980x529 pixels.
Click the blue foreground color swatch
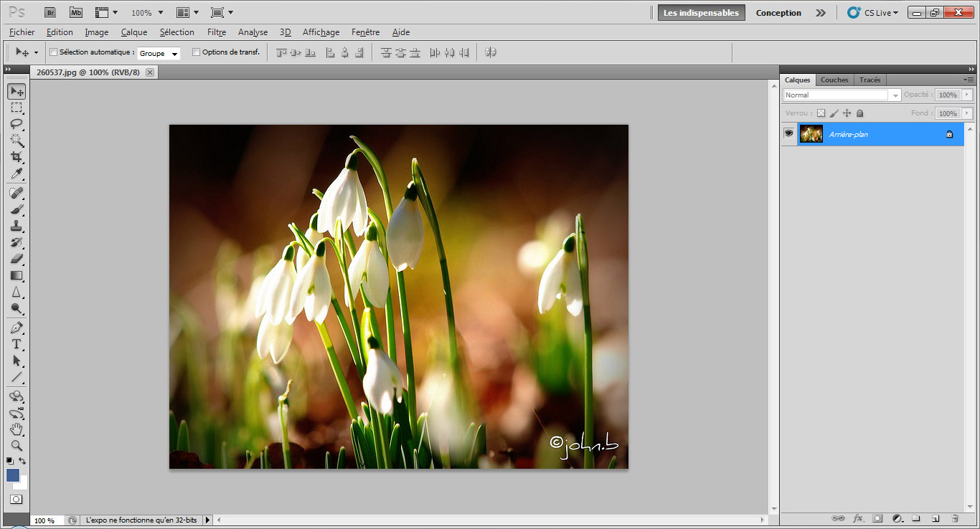pos(13,475)
